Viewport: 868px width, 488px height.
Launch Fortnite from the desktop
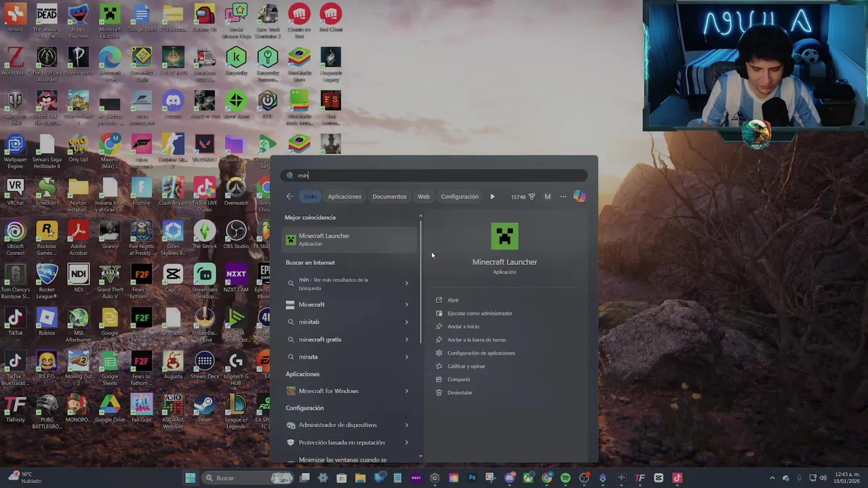click(142, 192)
